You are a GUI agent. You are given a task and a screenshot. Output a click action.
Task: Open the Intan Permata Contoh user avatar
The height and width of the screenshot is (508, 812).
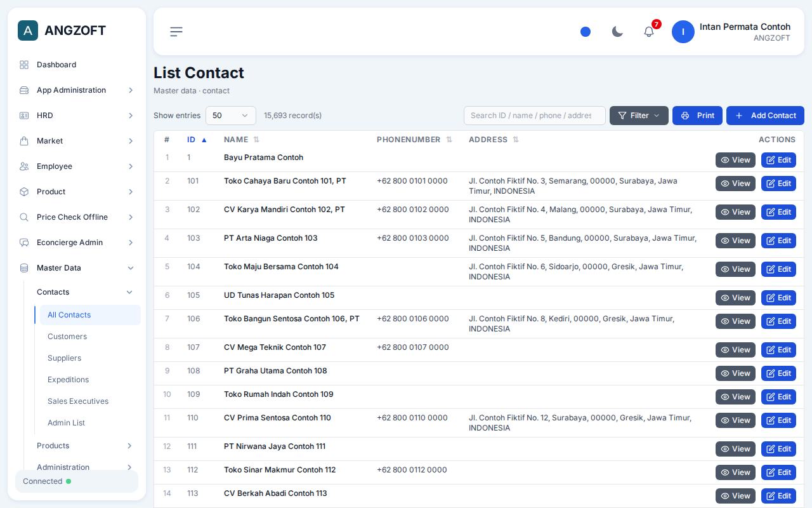683,32
